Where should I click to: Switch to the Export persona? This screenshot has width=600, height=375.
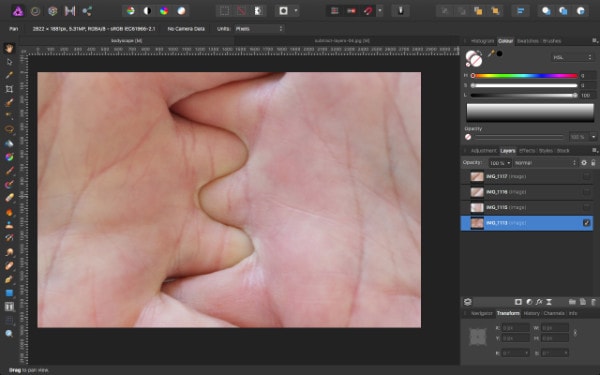click(87, 11)
